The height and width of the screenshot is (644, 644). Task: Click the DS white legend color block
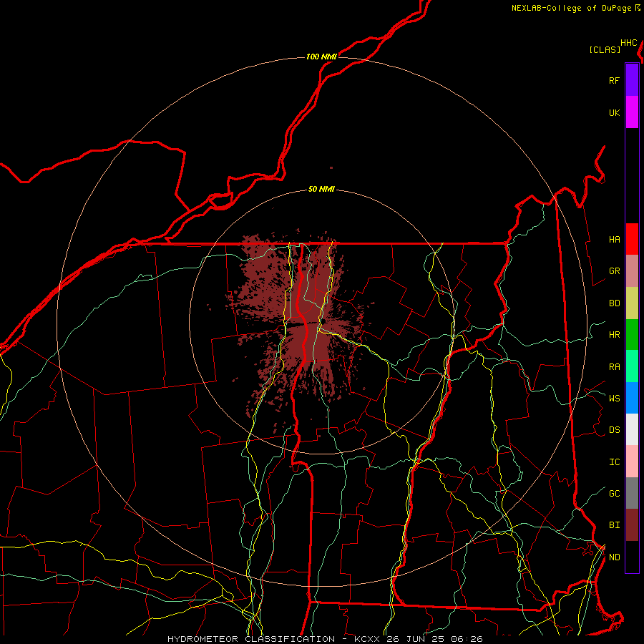click(632, 429)
